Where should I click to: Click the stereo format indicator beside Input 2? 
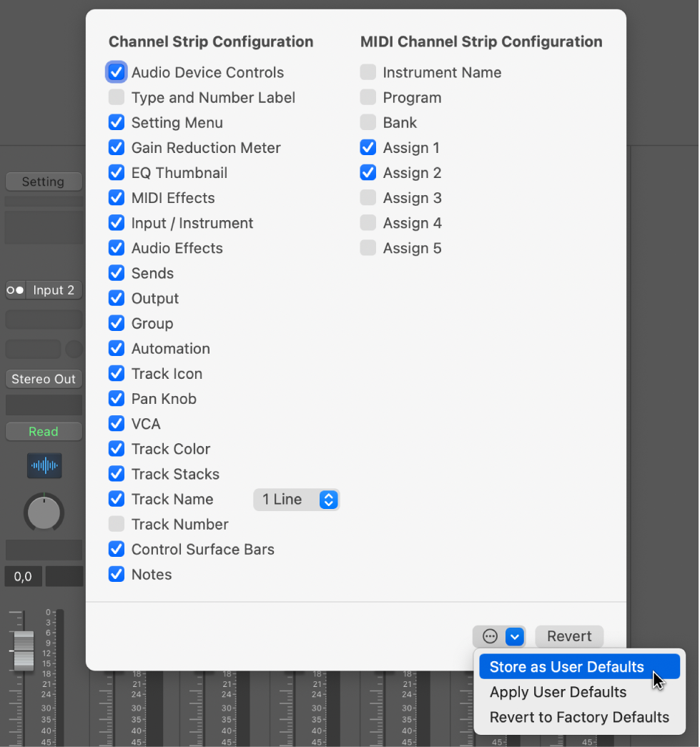pyautogui.click(x=14, y=290)
